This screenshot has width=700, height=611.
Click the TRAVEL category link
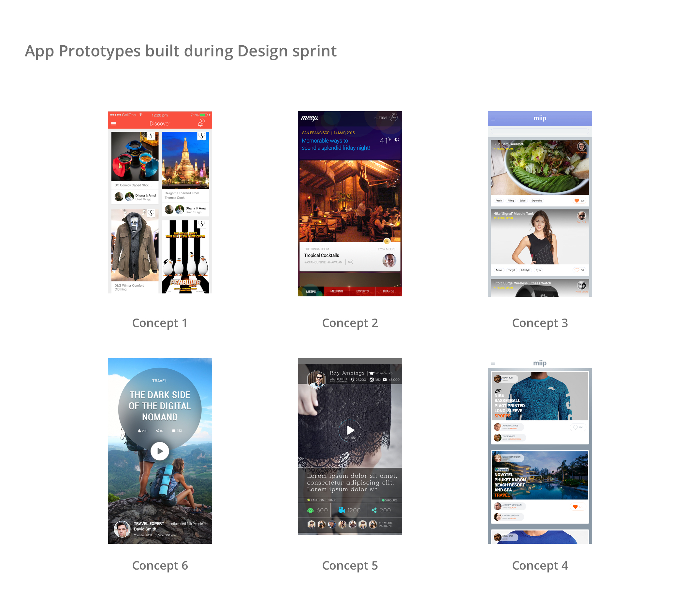pyautogui.click(x=159, y=381)
